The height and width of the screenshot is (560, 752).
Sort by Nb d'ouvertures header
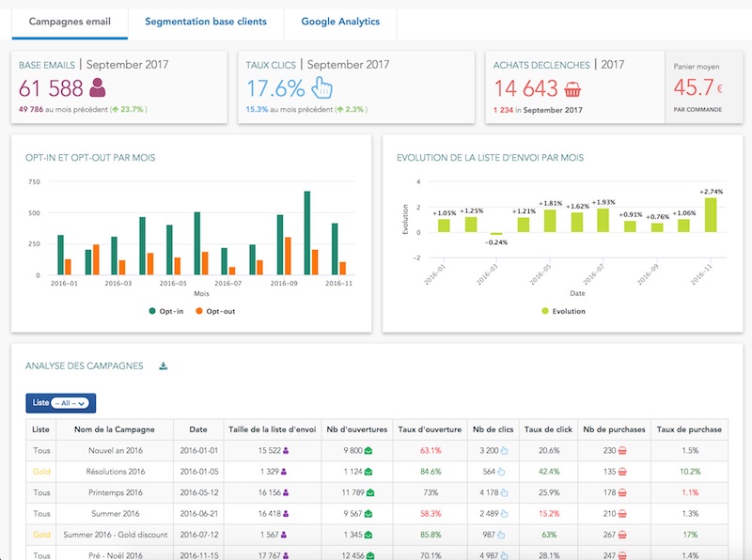click(357, 429)
